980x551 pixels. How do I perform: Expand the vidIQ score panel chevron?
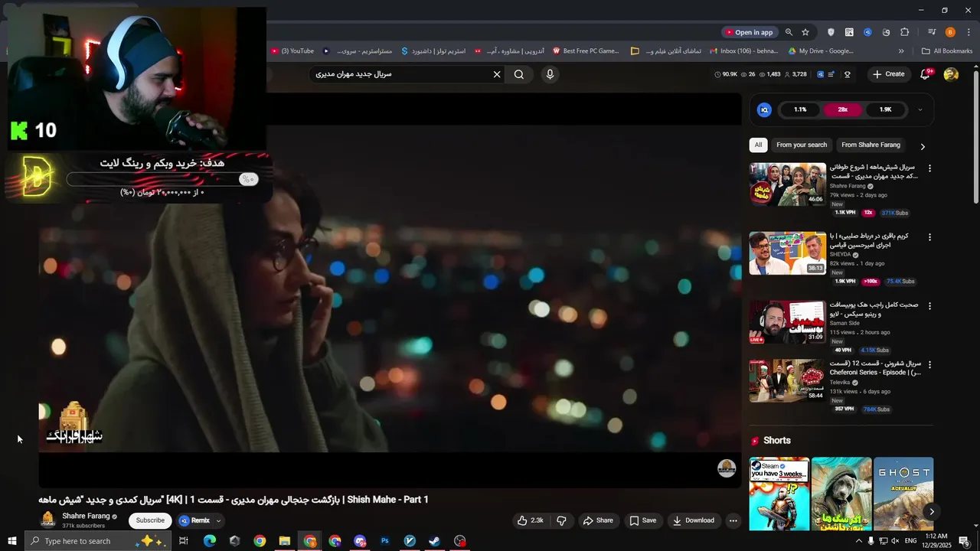pyautogui.click(x=920, y=109)
